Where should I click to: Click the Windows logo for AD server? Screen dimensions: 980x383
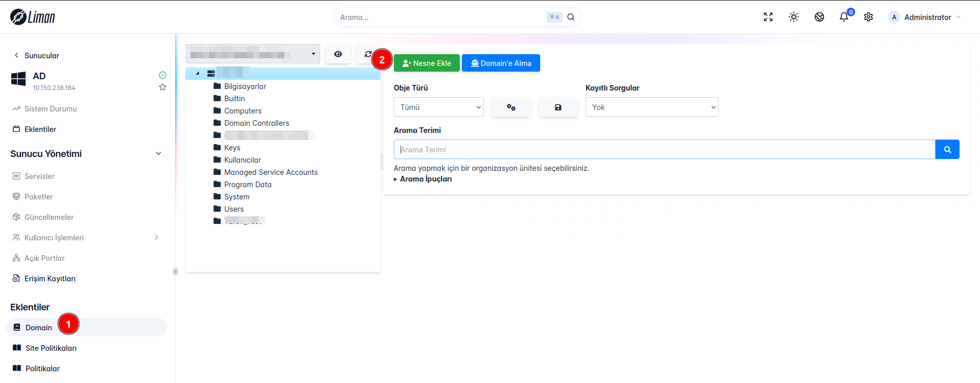(18, 78)
